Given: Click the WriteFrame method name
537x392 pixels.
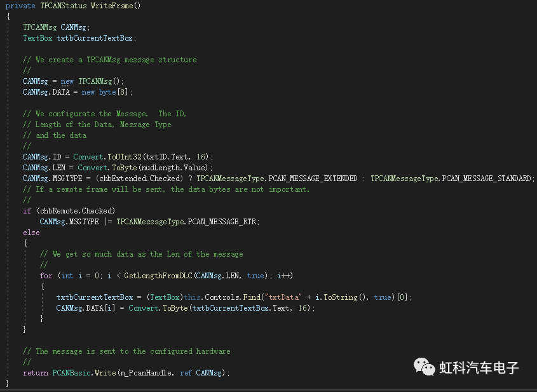Looking at the screenshot, I should pos(112,6).
